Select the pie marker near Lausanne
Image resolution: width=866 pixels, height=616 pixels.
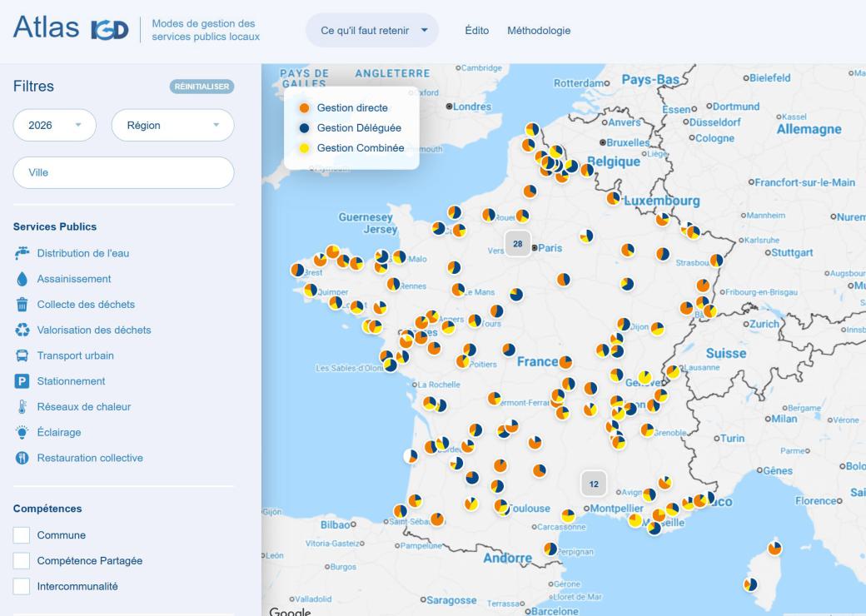pyautogui.click(x=673, y=371)
